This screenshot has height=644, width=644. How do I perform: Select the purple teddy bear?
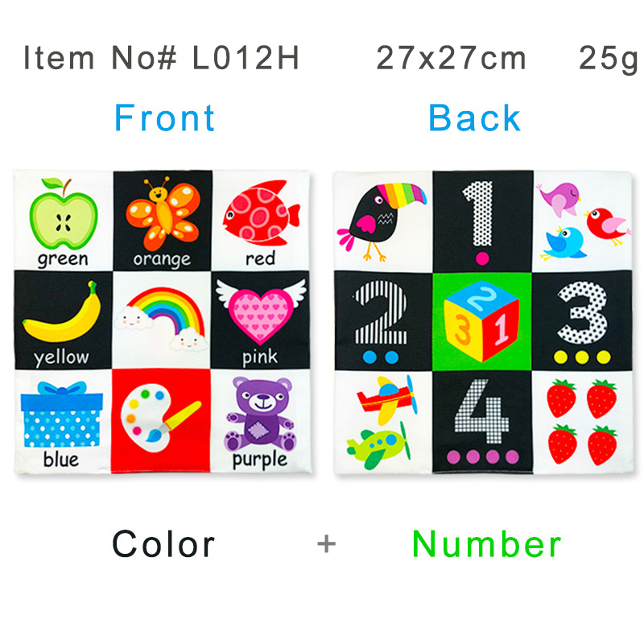261,414
